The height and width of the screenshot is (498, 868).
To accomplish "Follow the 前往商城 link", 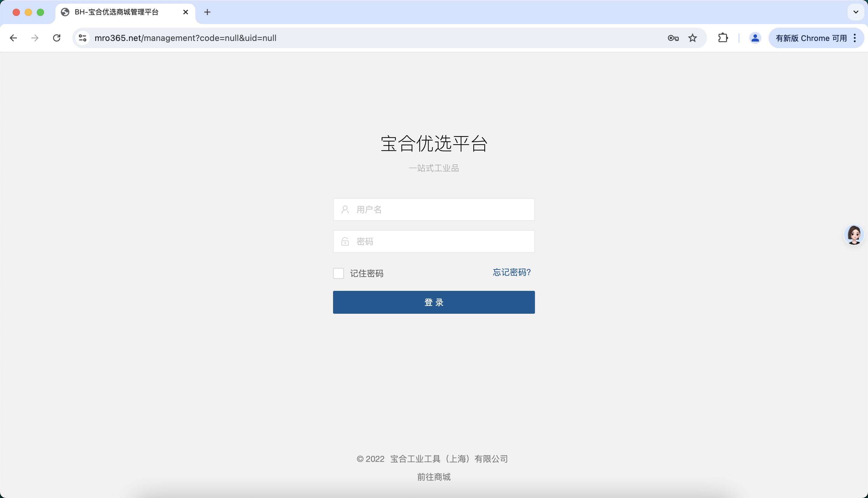I will (x=434, y=477).
